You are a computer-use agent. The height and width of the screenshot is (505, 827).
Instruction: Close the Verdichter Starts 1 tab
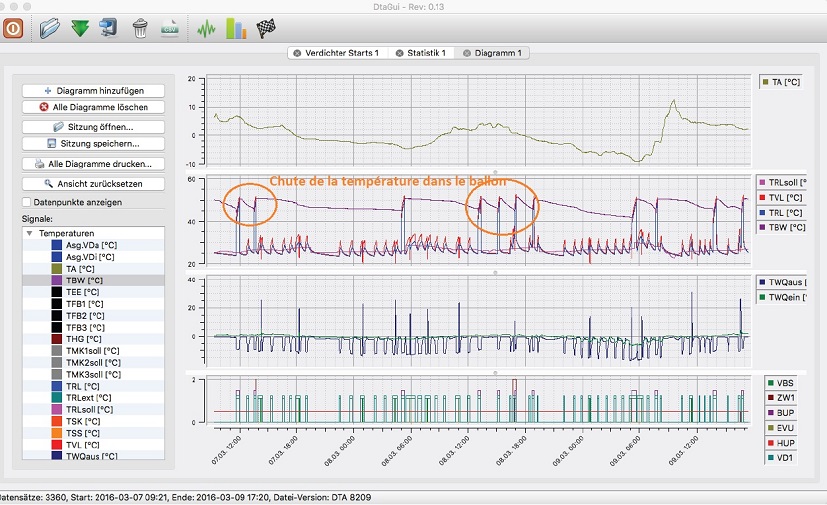pyautogui.click(x=297, y=53)
